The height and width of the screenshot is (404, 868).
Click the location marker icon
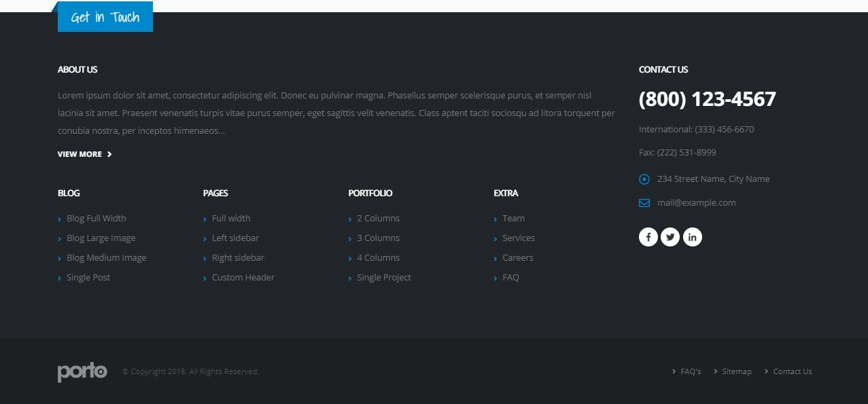(x=644, y=179)
